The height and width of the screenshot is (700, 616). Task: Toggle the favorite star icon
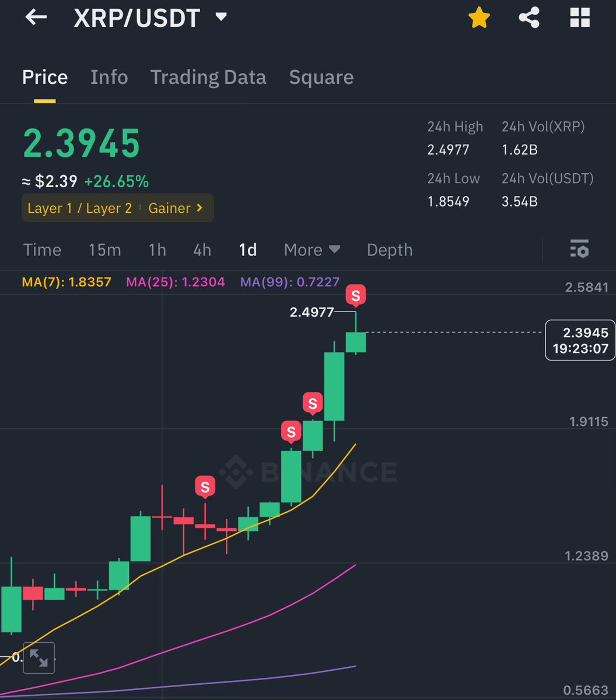tap(479, 18)
